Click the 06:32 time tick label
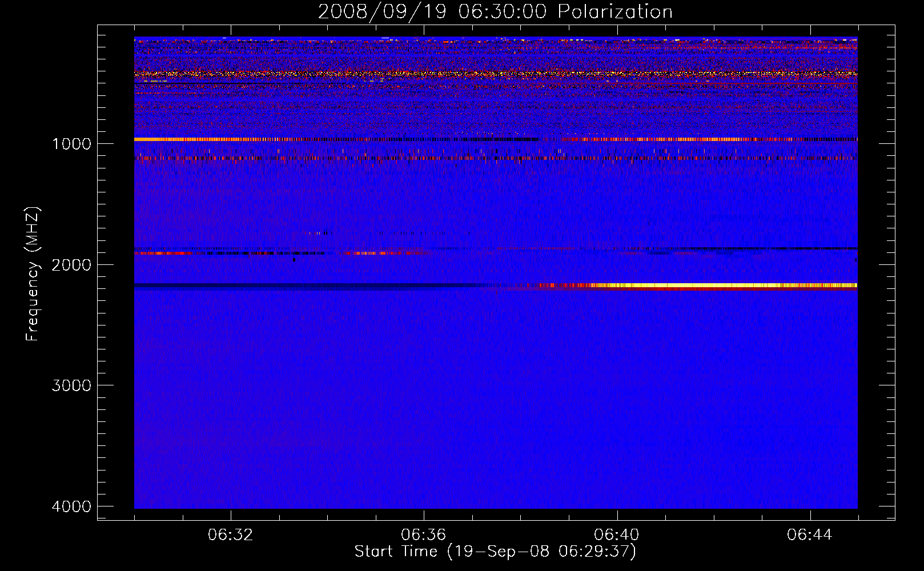924x571 pixels. tap(231, 535)
